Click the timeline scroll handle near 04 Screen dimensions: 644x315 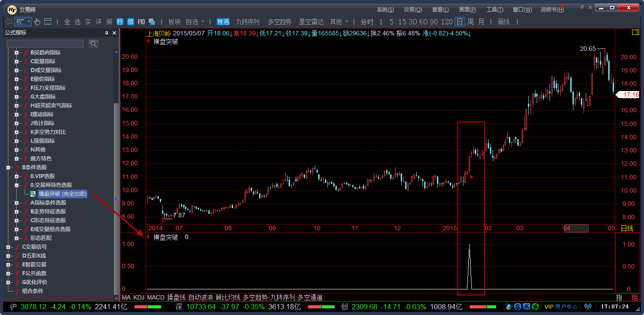[x=576, y=228]
